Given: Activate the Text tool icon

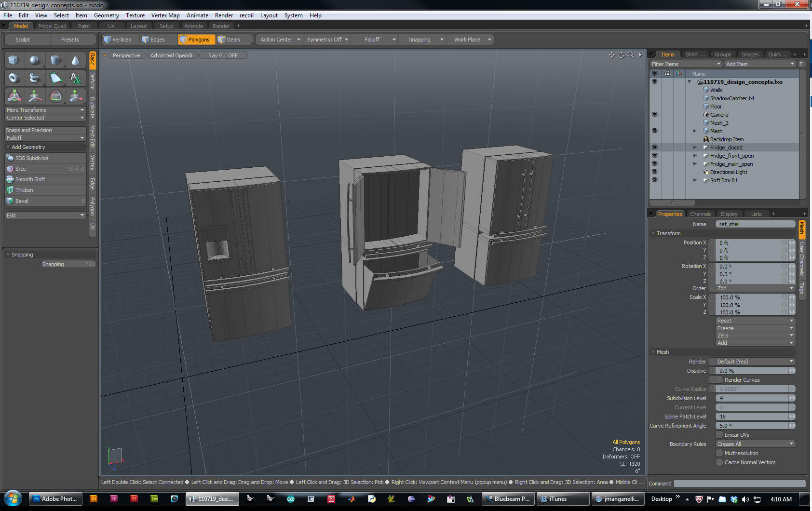Looking at the screenshot, I should pos(75,78).
